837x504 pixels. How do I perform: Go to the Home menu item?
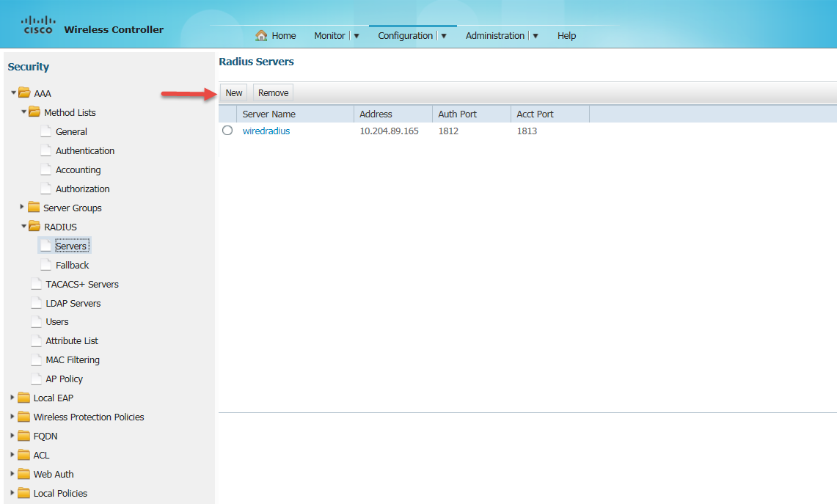pyautogui.click(x=283, y=36)
